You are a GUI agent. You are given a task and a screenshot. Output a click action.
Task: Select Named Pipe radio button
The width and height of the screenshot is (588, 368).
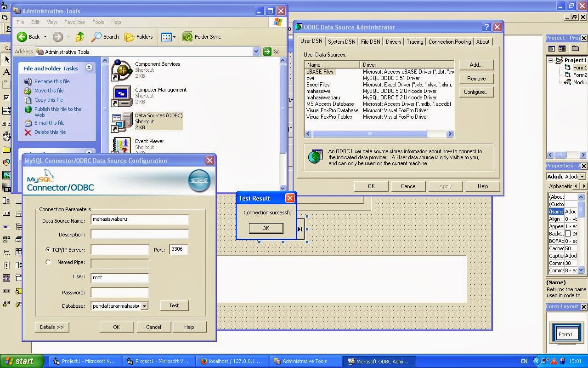click(48, 262)
